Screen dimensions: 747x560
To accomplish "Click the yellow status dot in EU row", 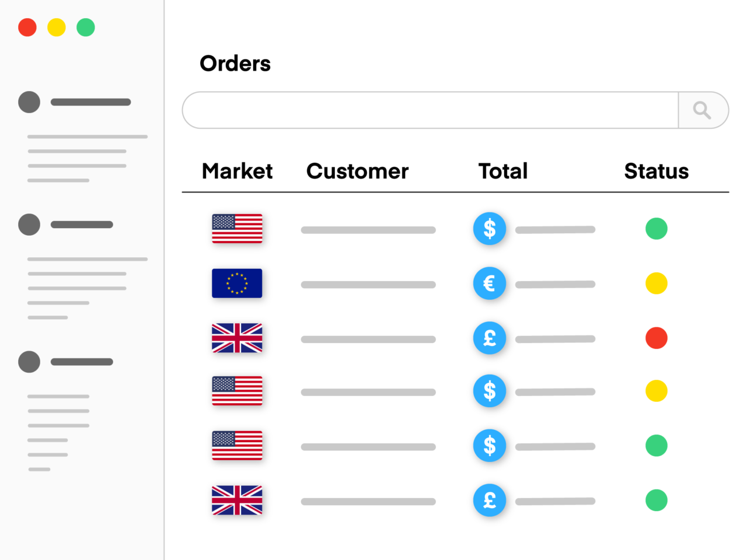I will pos(656,283).
